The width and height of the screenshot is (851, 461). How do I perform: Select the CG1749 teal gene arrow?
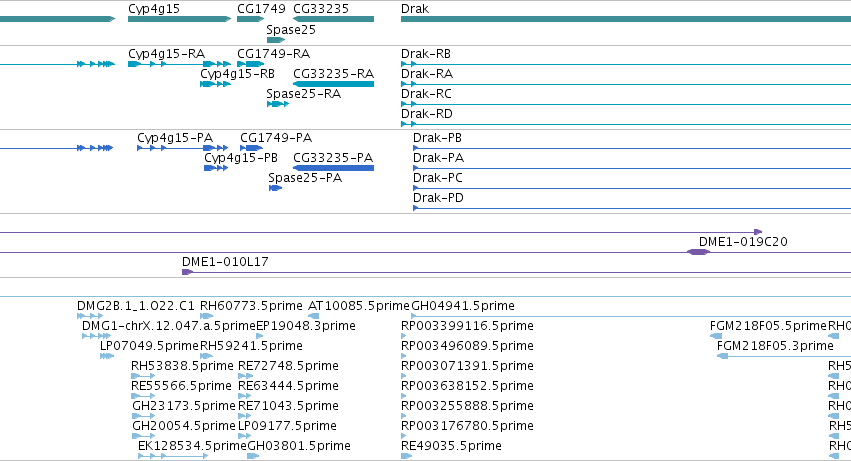(x=250, y=19)
